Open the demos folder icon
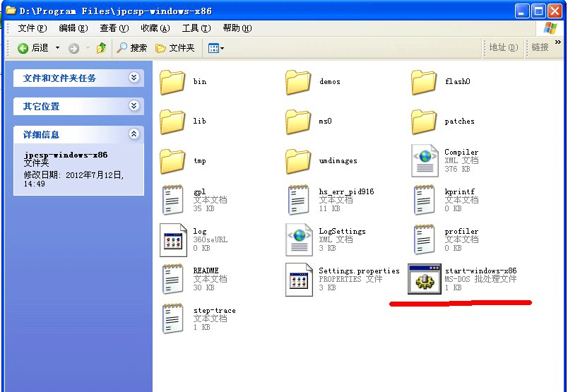The width and height of the screenshot is (568, 392). (298, 82)
